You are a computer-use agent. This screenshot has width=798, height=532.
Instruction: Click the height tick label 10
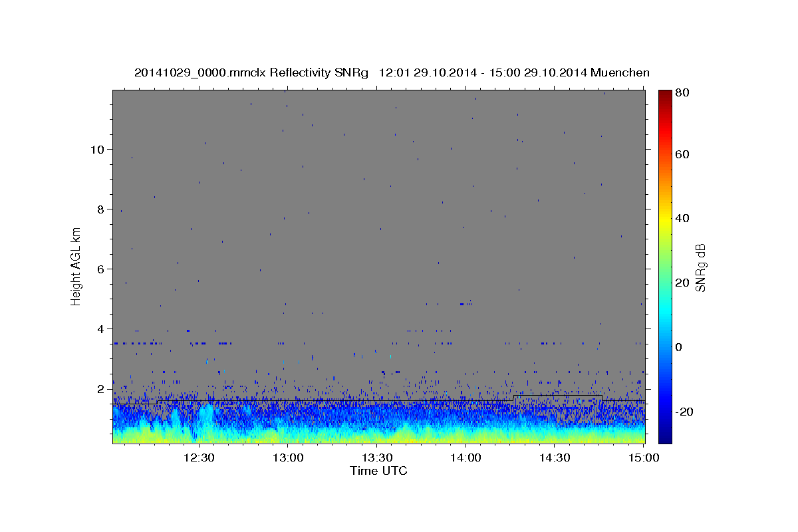pyautogui.click(x=98, y=149)
